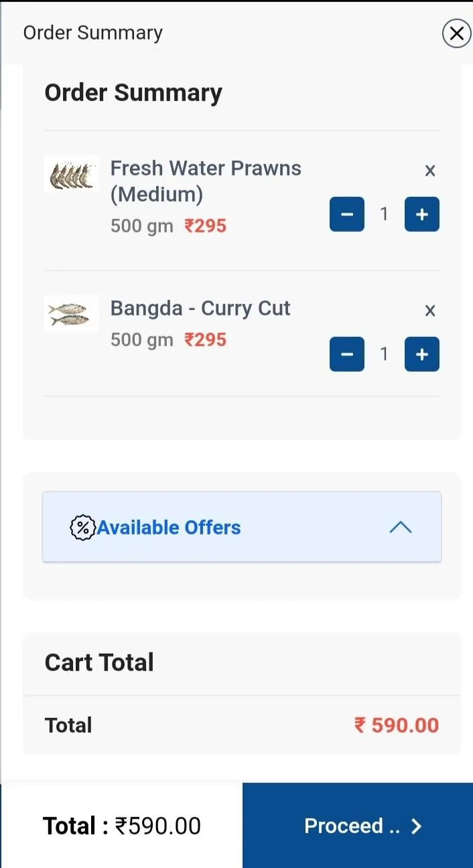
Task: Close the Order Summary panel
Action: coord(457,33)
